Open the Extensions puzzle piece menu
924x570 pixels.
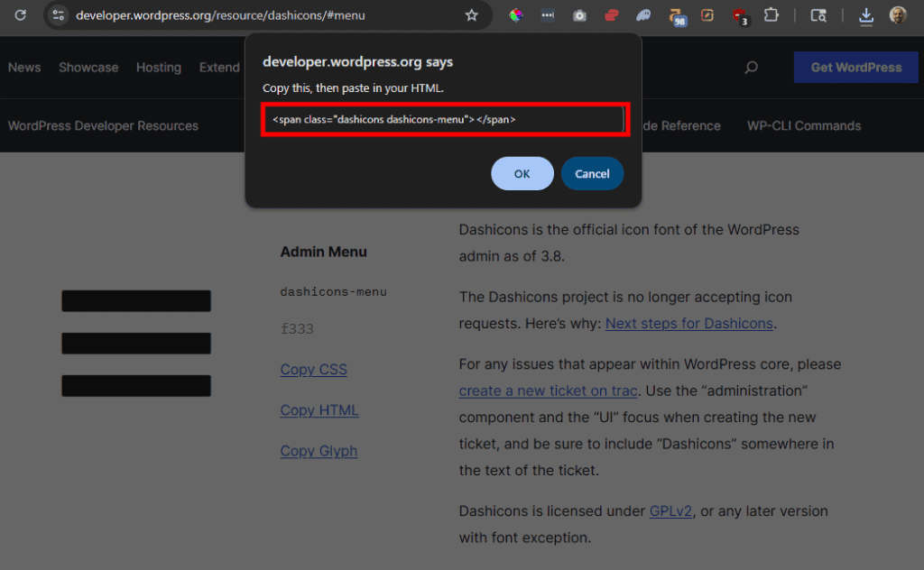coord(771,15)
